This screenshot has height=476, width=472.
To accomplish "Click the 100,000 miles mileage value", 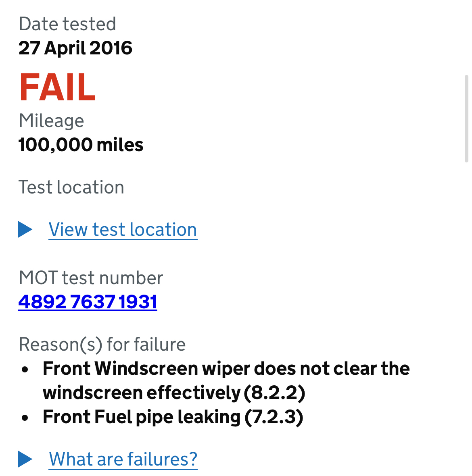I will click(81, 145).
